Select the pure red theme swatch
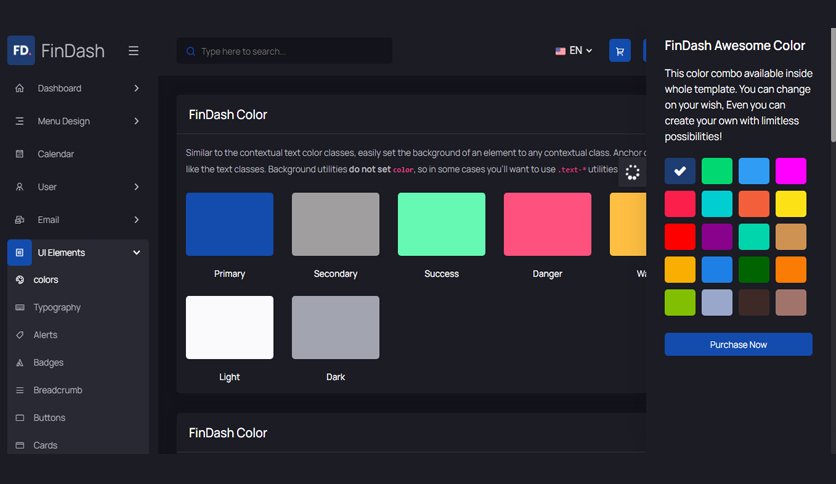 coord(680,237)
